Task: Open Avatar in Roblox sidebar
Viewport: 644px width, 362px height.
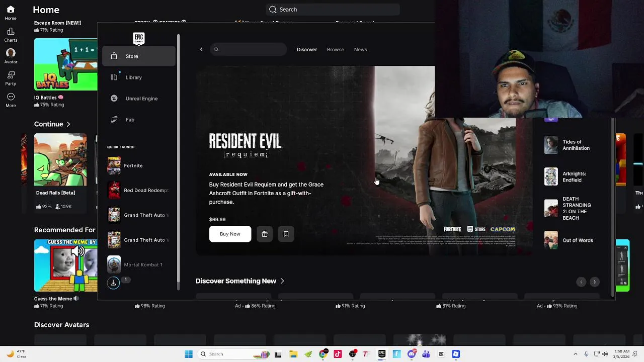Action: 11,56
